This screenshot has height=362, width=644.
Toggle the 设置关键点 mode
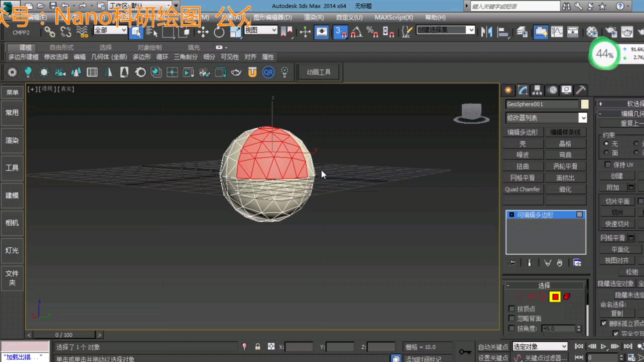(x=493, y=358)
